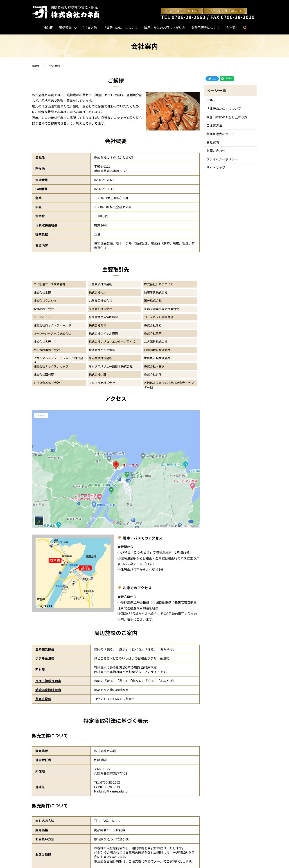Switch map to satellite view thumbnail
289x868 pixels.
[x=39, y=520]
